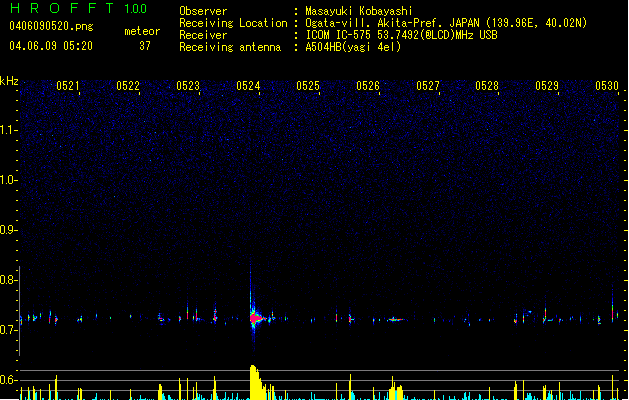The image size is (629, 400).
Task: Click the Observer field label
Action: 203,11
